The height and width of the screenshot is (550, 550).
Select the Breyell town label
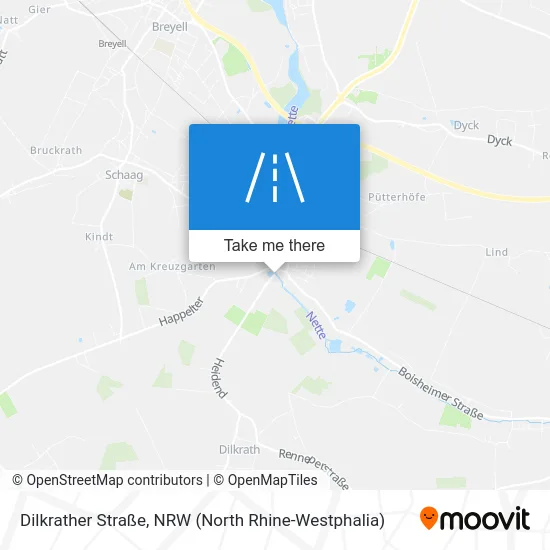pyautogui.click(x=170, y=27)
